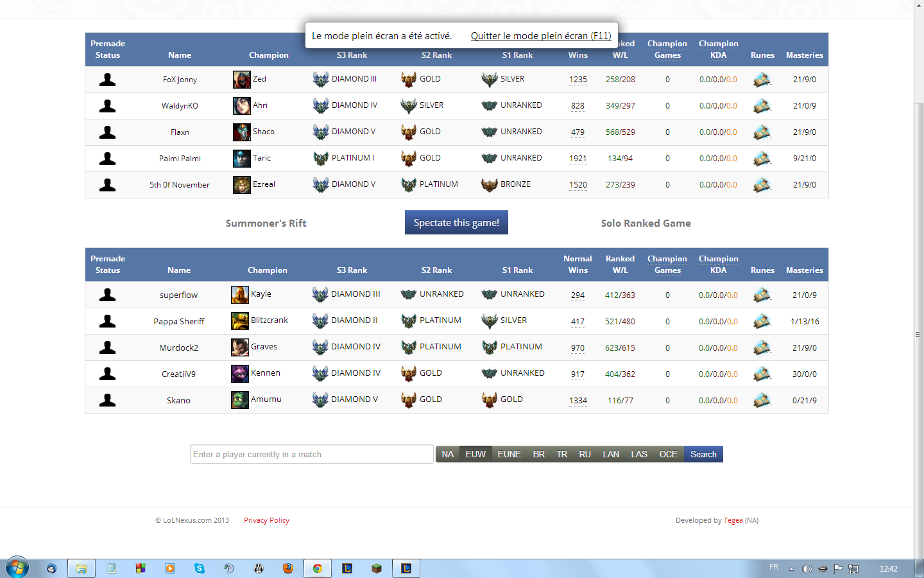Select the LAS region
The height and width of the screenshot is (578, 924).
click(639, 454)
